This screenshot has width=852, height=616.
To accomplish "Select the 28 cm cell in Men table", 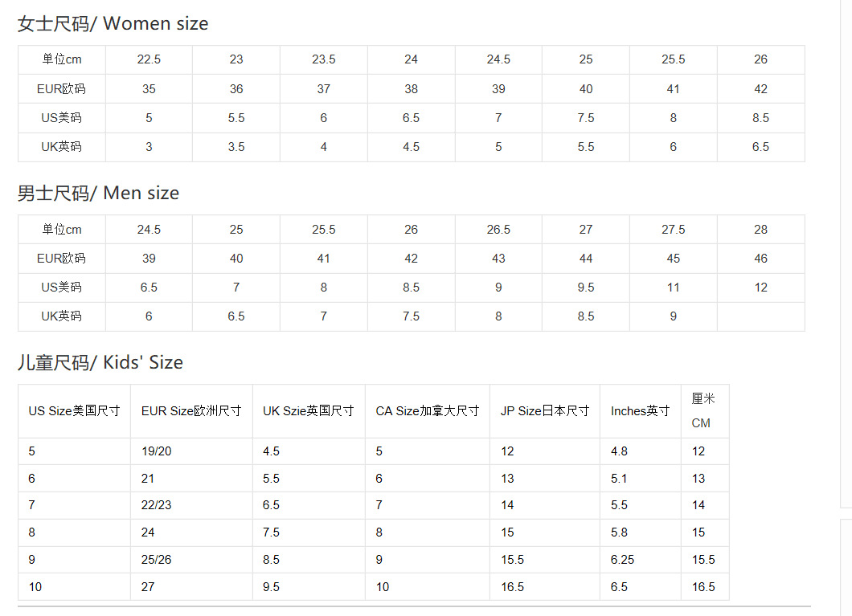I will pos(760,230).
